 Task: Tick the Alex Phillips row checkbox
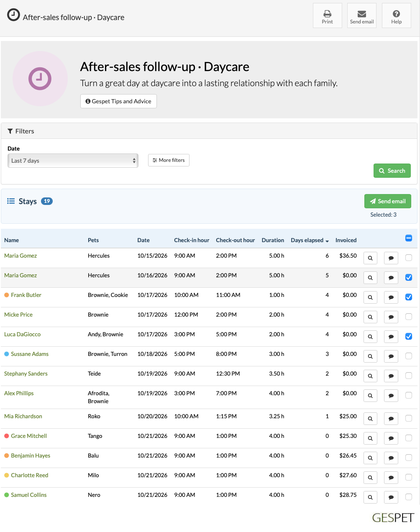tap(409, 395)
